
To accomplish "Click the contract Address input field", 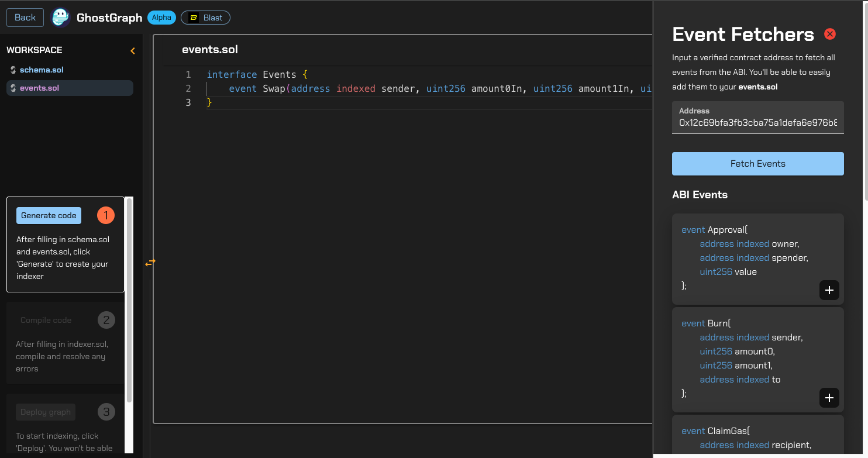I will coord(757,122).
